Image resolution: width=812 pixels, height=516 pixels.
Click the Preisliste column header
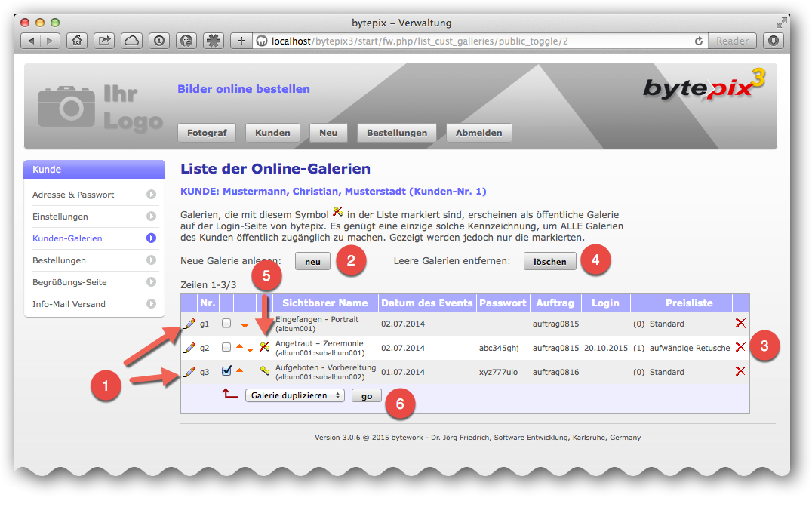coord(689,303)
